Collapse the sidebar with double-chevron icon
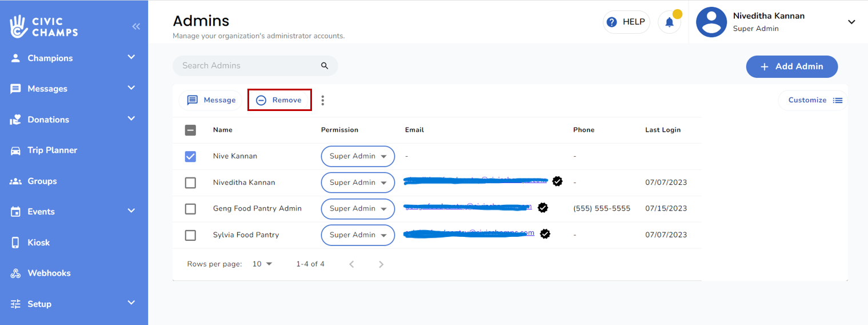 click(x=136, y=26)
